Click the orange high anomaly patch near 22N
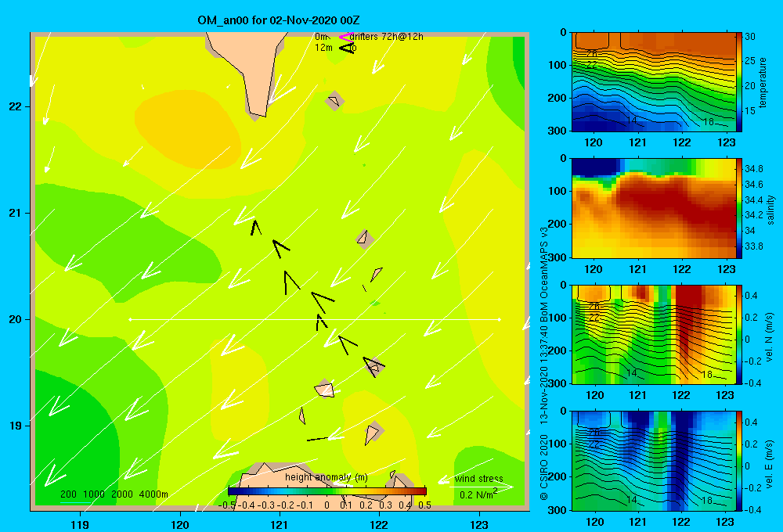The image size is (783, 532). [x=187, y=130]
